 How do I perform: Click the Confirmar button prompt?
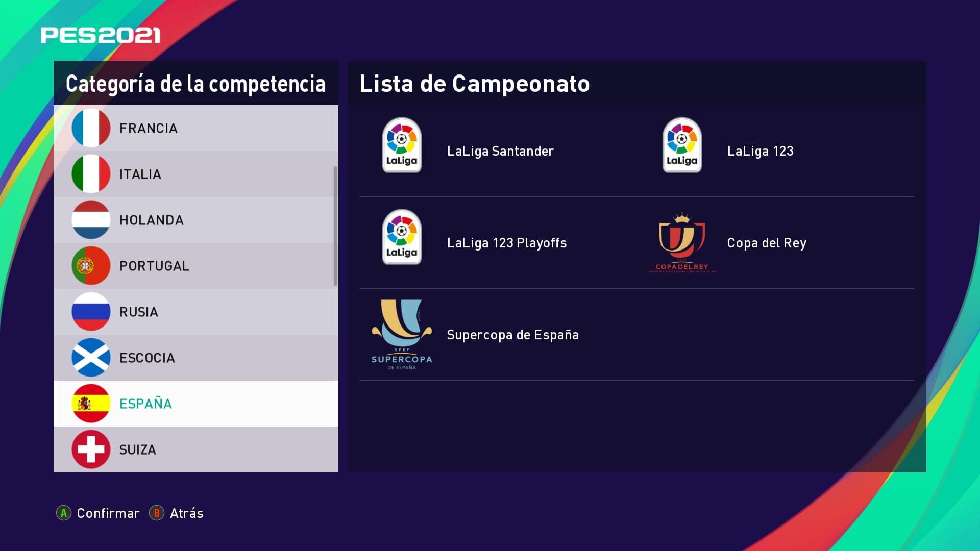pyautogui.click(x=97, y=513)
